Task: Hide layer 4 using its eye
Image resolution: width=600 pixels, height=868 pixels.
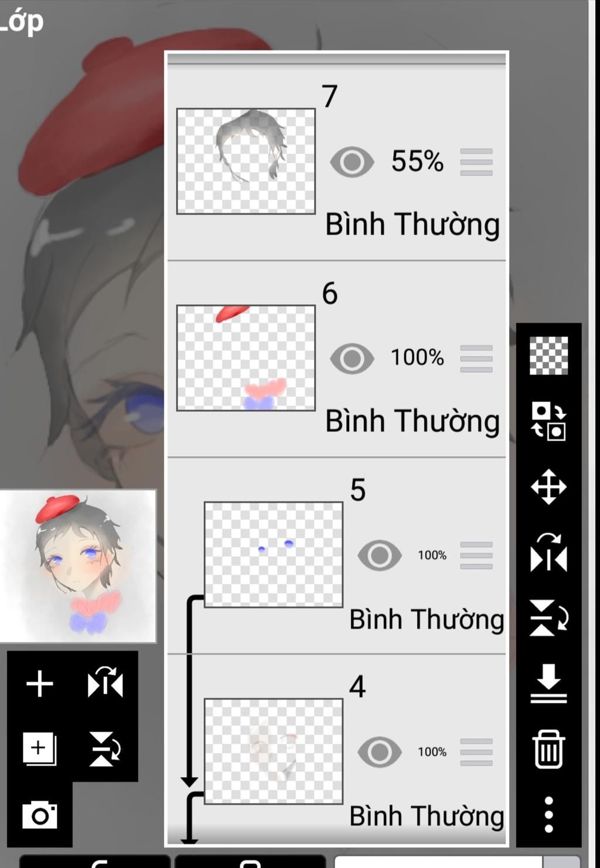Action: pyautogui.click(x=380, y=752)
